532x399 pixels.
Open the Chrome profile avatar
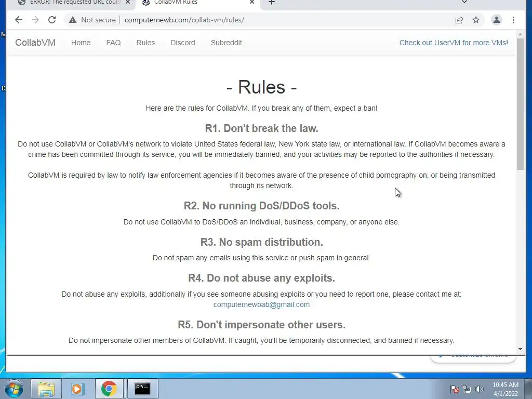tap(496, 20)
